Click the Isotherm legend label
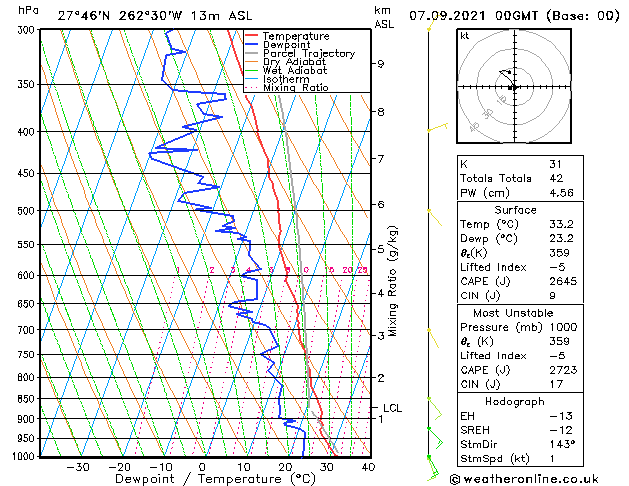 coord(286,79)
